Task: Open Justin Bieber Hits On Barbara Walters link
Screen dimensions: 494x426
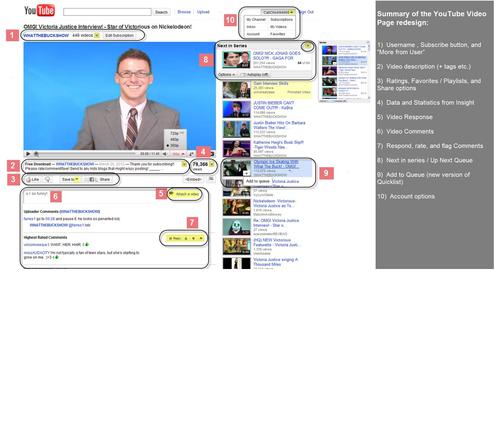Action: (x=279, y=125)
